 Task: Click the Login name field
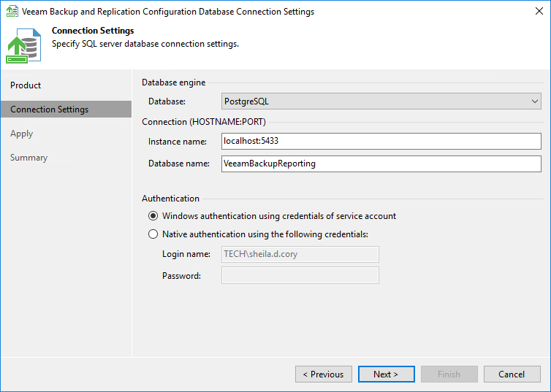point(300,254)
